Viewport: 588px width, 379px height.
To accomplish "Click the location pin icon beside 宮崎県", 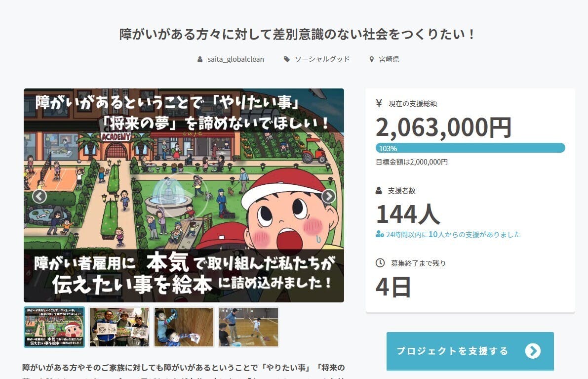I will [x=372, y=59].
